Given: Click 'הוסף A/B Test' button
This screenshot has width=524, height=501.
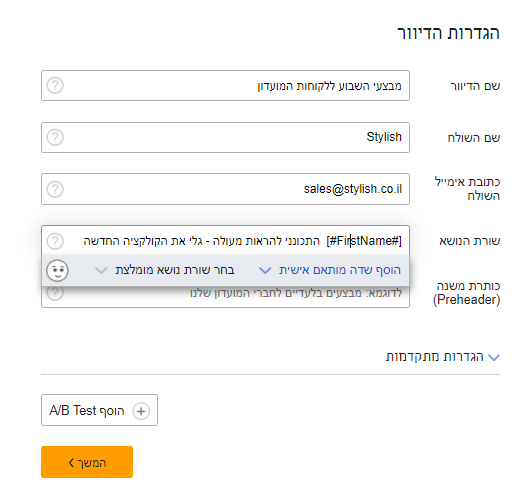Looking at the screenshot, I should (99, 410).
